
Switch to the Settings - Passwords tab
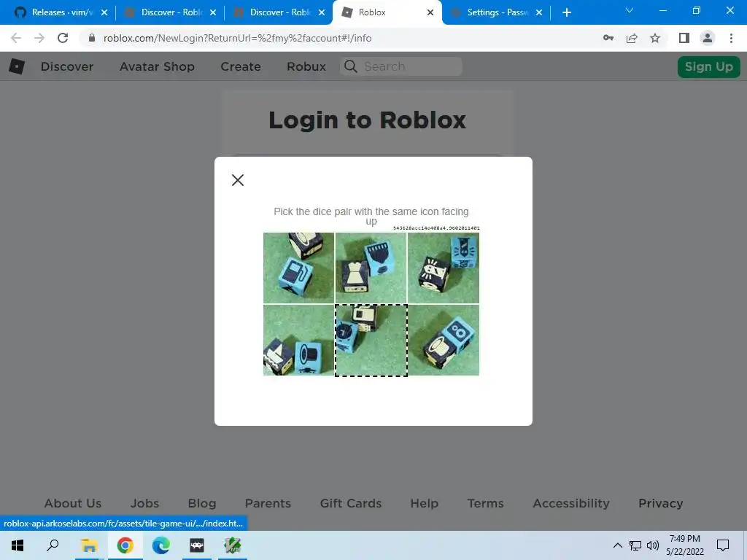click(x=497, y=12)
